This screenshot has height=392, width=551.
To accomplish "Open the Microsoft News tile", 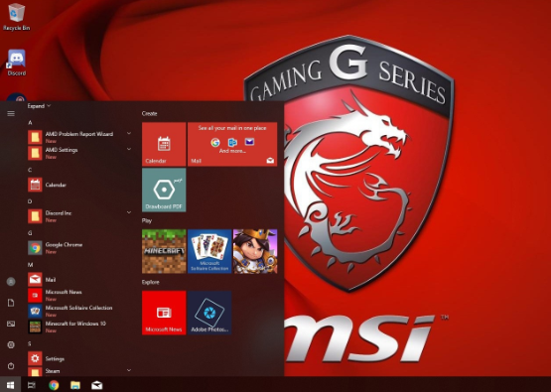I will coord(164,313).
